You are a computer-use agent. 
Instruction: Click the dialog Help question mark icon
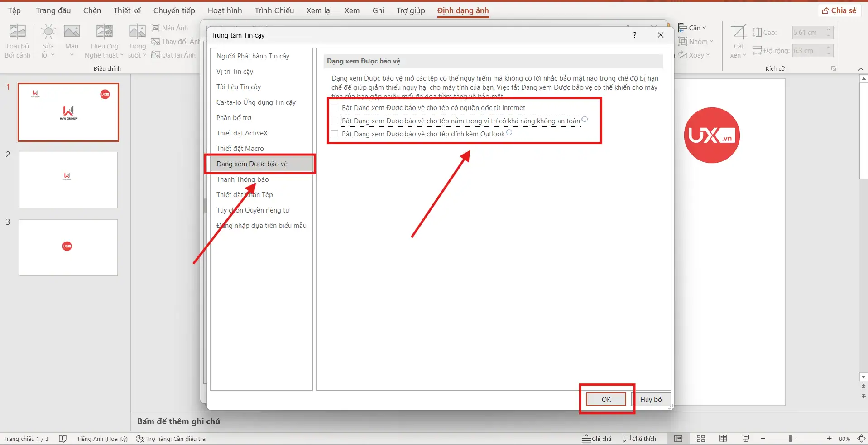tap(634, 35)
